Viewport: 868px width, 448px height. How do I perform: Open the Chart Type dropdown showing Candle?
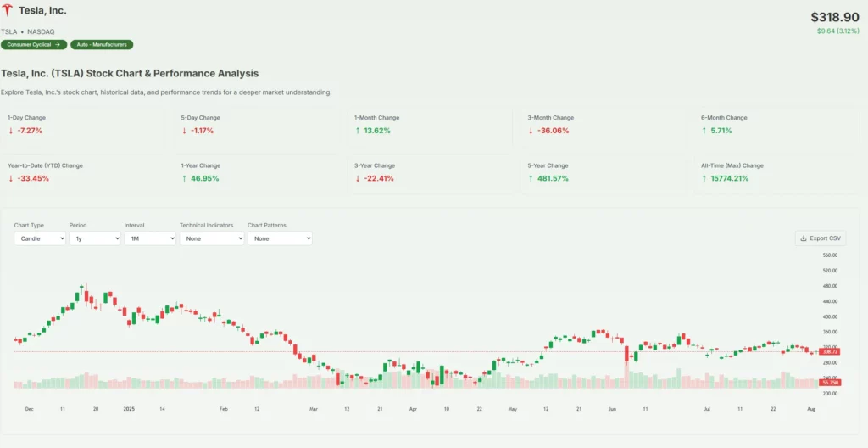40,238
